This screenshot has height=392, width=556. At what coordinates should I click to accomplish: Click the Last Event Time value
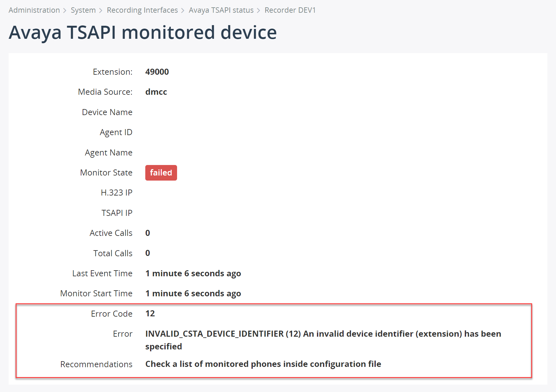193,273
